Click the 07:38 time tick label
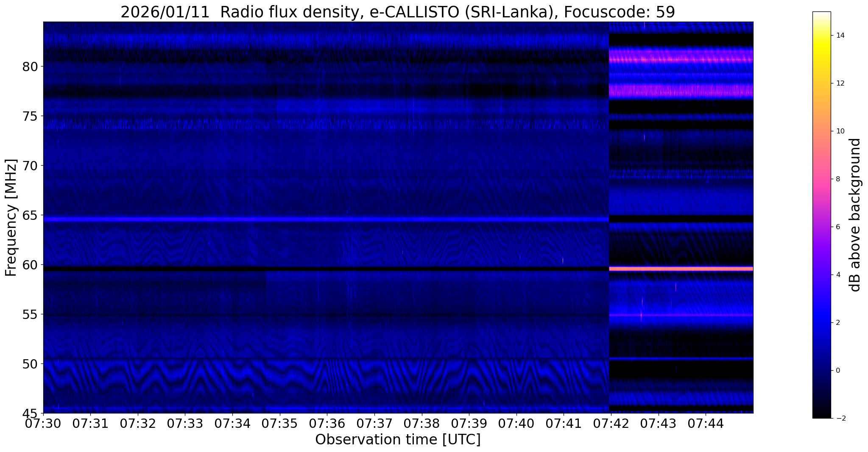This screenshot has width=868, height=452. 422,423
